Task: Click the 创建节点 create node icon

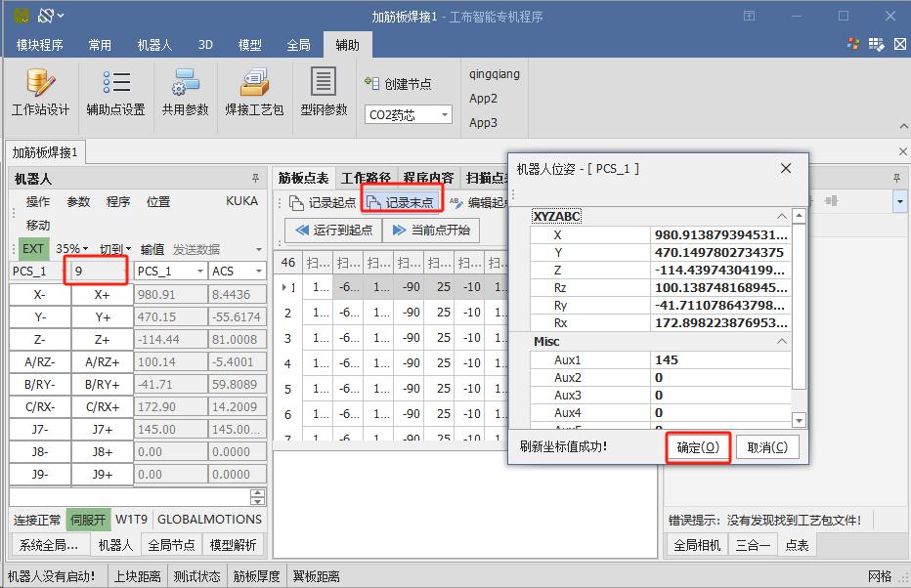Action: click(x=372, y=84)
